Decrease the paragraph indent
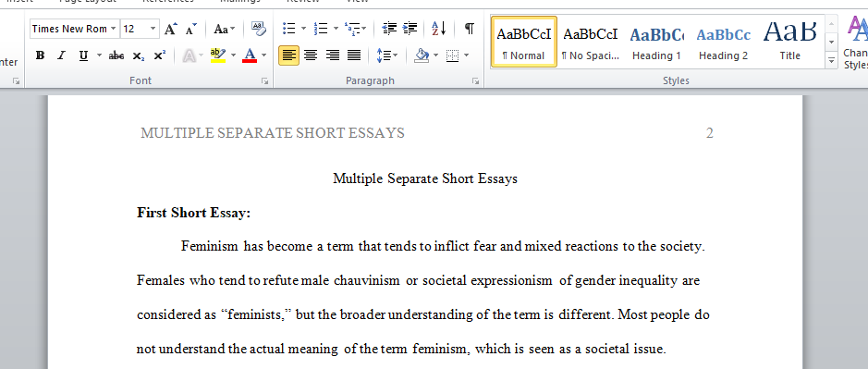Image resolution: width=868 pixels, height=369 pixels. coord(389,29)
